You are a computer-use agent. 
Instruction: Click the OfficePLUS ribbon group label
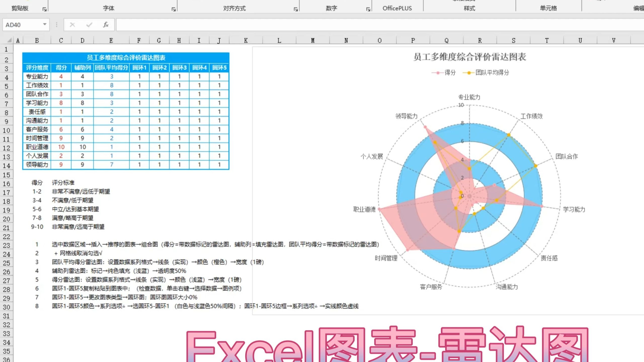tap(397, 8)
